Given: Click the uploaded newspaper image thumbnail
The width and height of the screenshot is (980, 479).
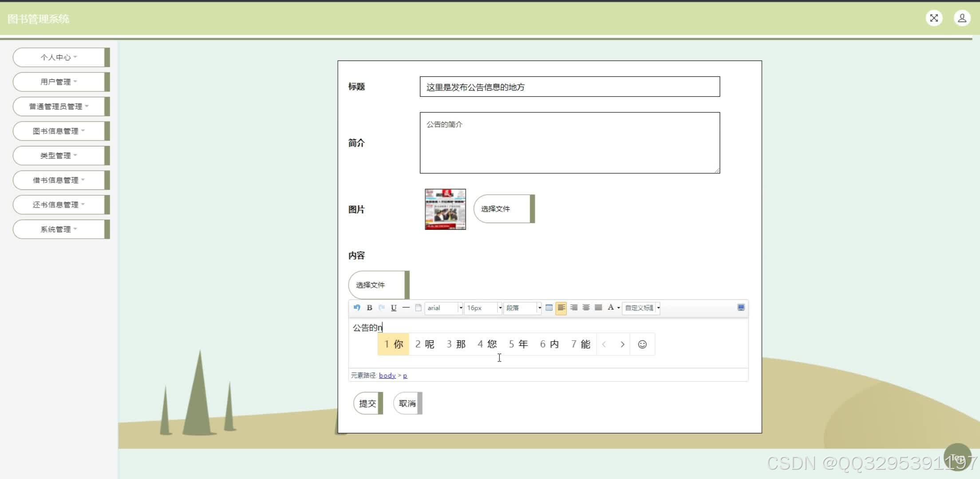Looking at the screenshot, I should pos(445,209).
